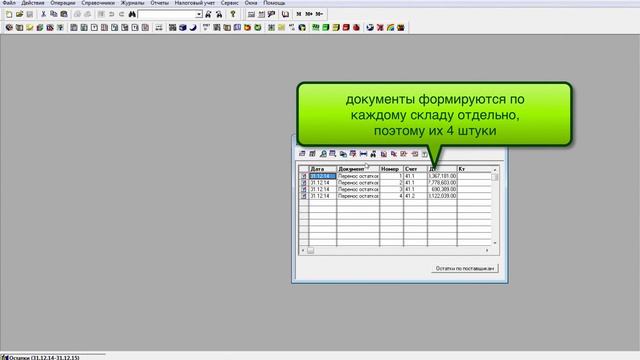Click the horizontal scrollbar thumb in the table
The width and height of the screenshot is (640, 360).
[311, 250]
